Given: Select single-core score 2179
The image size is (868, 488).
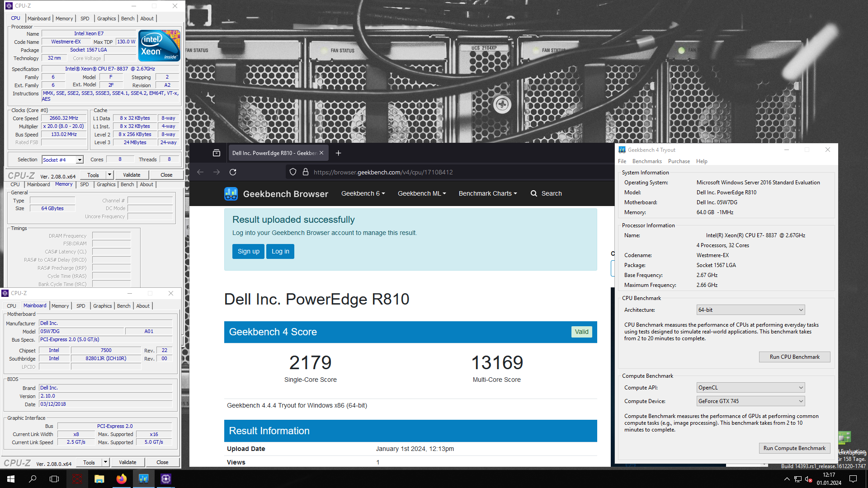Looking at the screenshot, I should click(x=311, y=363).
